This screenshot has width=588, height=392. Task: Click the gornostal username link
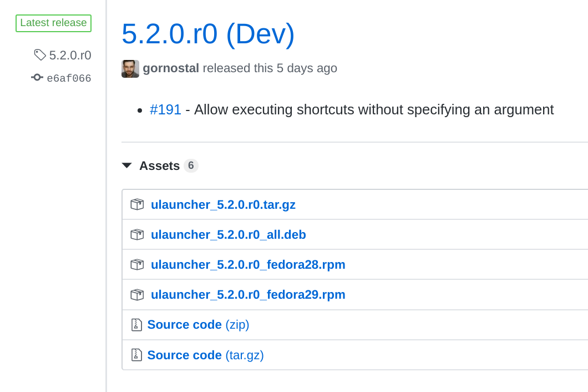171,68
